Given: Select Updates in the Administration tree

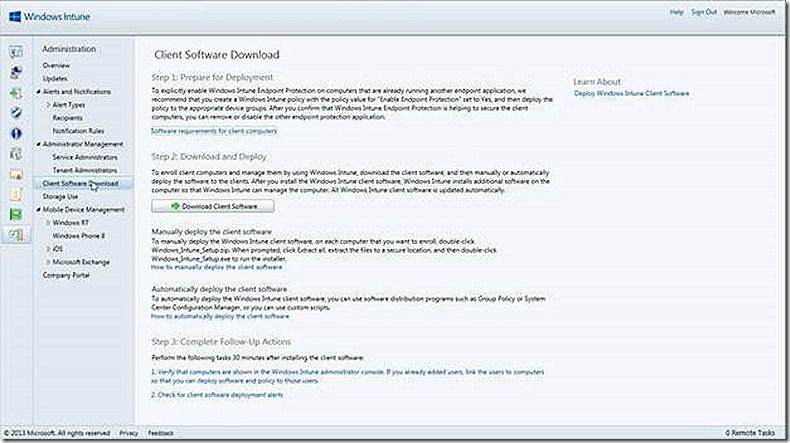Looking at the screenshot, I should pyautogui.click(x=55, y=79).
